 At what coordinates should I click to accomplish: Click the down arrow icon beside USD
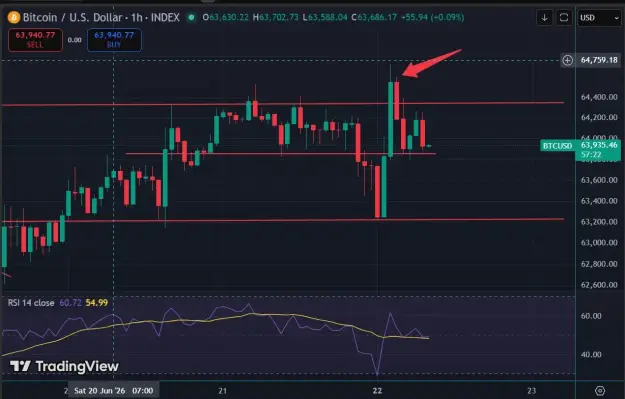(x=544, y=18)
